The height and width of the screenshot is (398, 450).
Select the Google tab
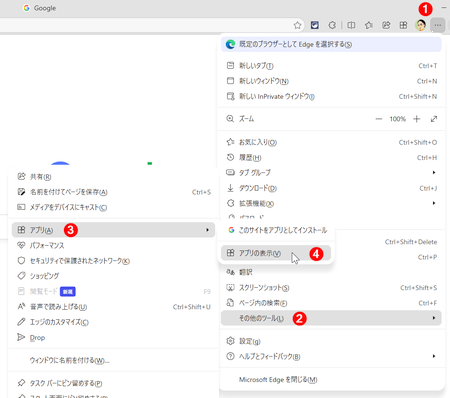click(40, 8)
